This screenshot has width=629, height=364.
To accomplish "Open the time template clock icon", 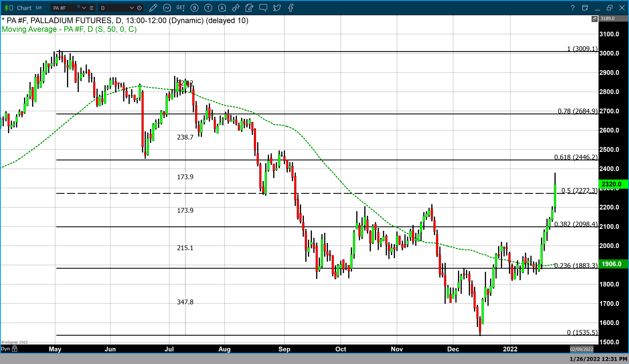I will (139, 8).
